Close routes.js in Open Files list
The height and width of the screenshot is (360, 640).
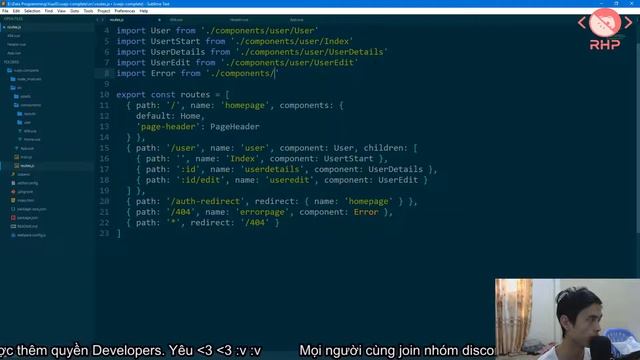(x=4, y=27)
